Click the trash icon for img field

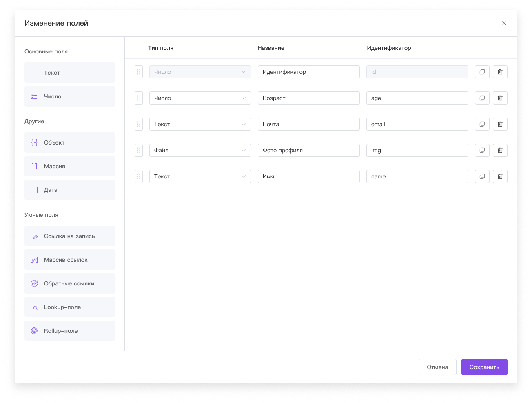pyautogui.click(x=500, y=150)
